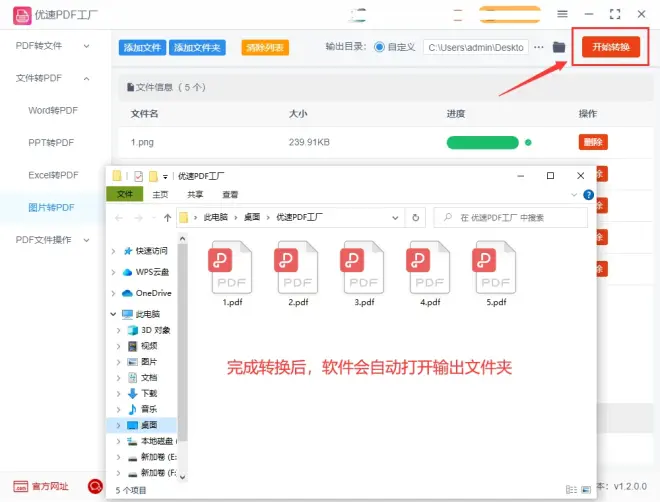660x502 pixels.
Task: Open the address bar history dropdown in Explorer
Action: click(x=398, y=217)
